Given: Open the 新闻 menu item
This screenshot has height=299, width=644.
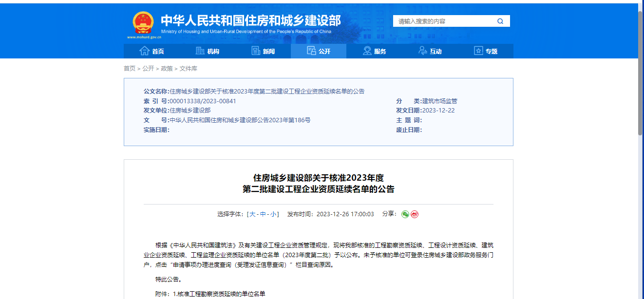Looking at the screenshot, I should coord(265,50).
